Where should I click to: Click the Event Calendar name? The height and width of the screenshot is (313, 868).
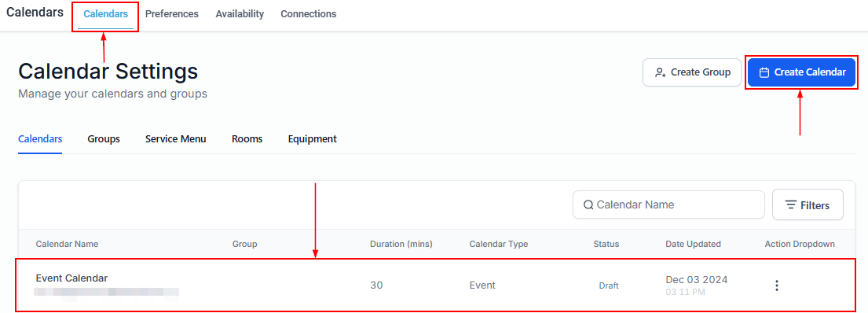pyautogui.click(x=72, y=278)
